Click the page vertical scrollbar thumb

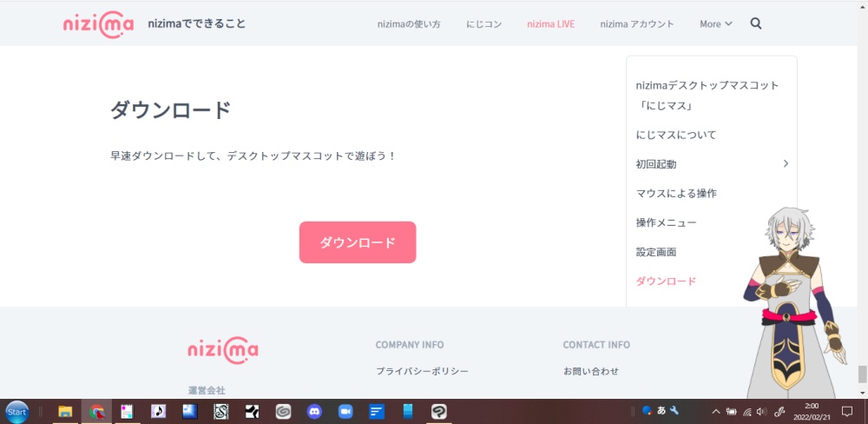tap(862, 374)
